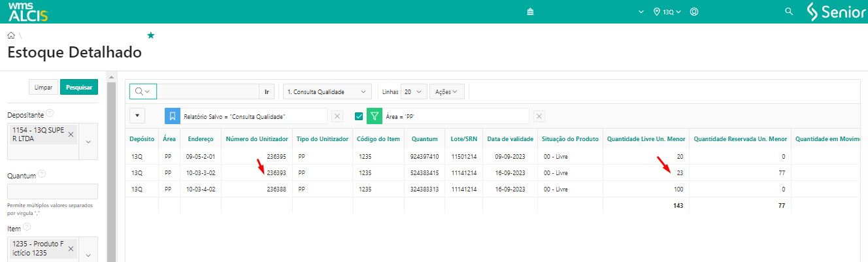The height and width of the screenshot is (262, 868).
Task: Click unitizador number 236395
Action: [x=276, y=157]
